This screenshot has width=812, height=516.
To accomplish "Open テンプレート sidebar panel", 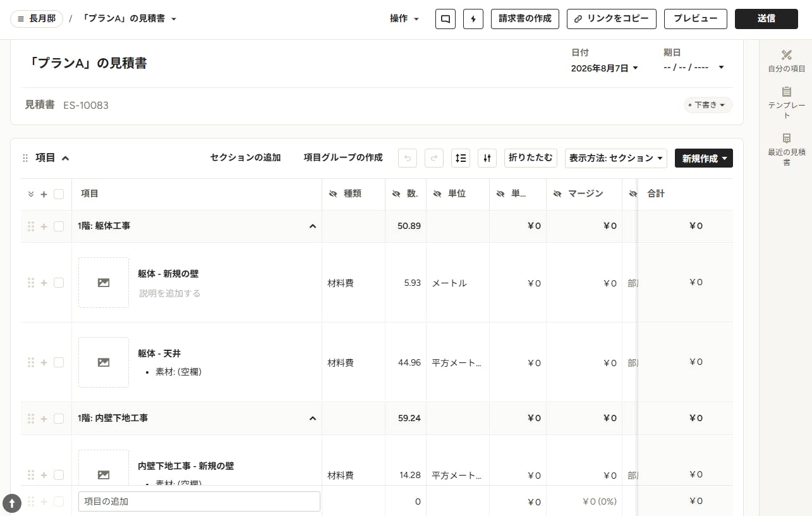I will [786, 103].
